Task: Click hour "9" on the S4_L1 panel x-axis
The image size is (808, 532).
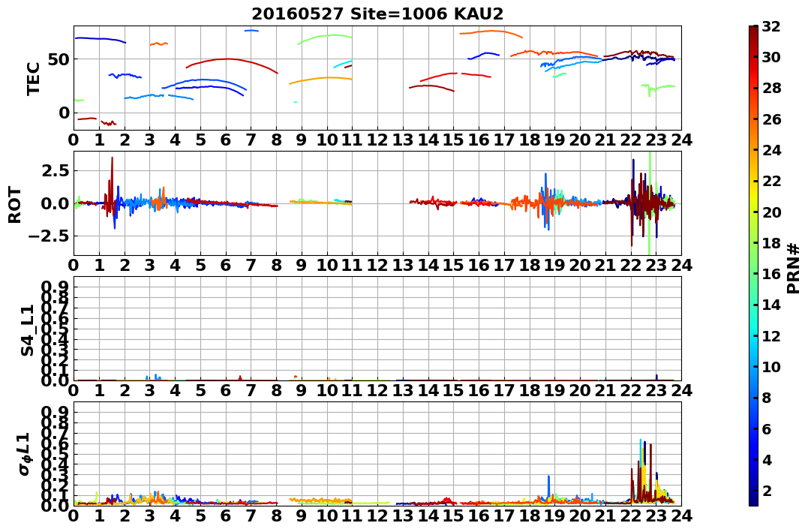Action: coord(302,390)
